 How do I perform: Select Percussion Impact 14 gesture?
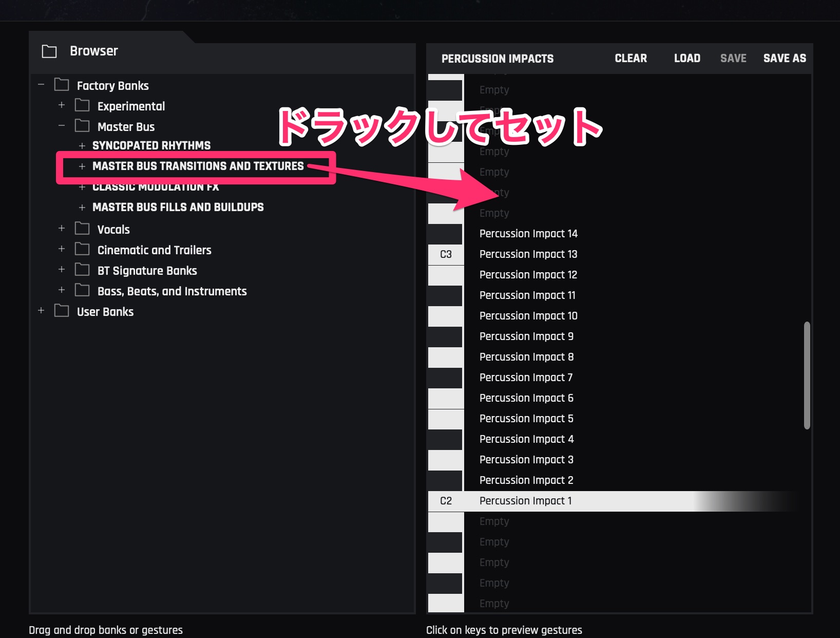point(528,234)
